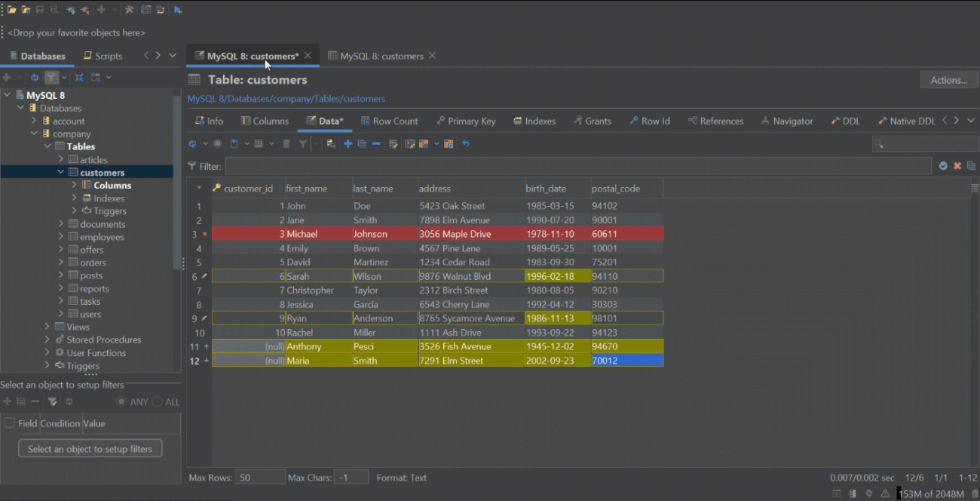Revert changes with the blue undo arrow icon
The width and height of the screenshot is (980, 501).
click(466, 143)
